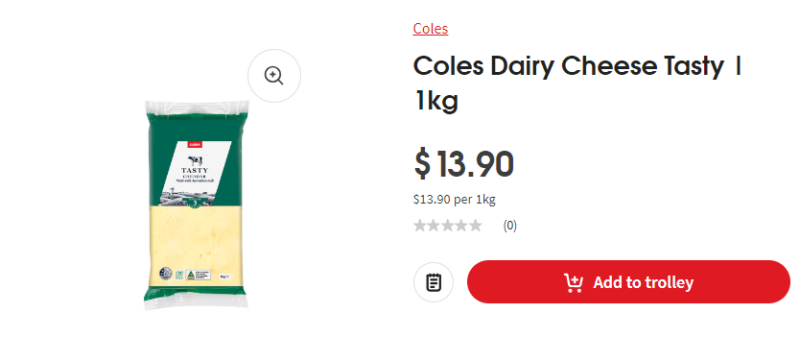Select the second rating star
Screen dimensions: 800x361
pos(434,225)
